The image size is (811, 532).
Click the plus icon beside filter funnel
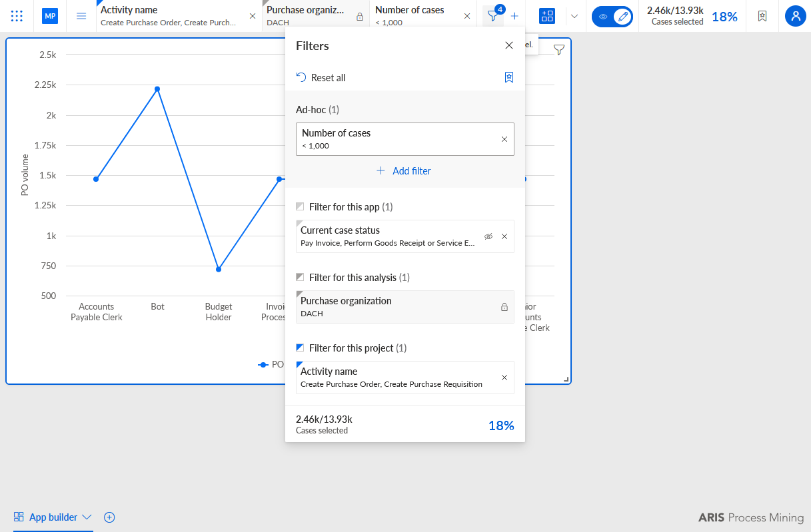514,16
